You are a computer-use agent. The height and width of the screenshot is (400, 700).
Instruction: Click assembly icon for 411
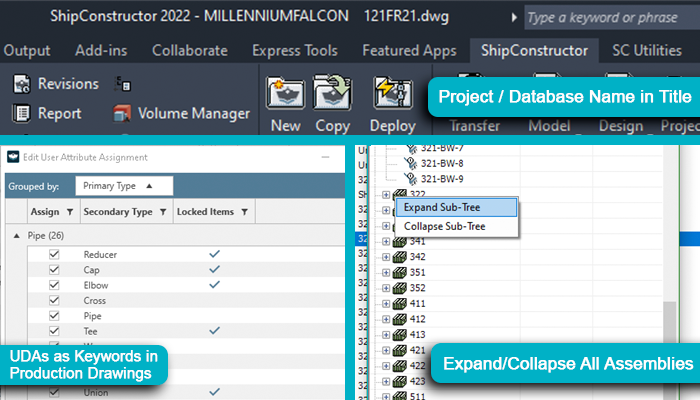click(400, 304)
